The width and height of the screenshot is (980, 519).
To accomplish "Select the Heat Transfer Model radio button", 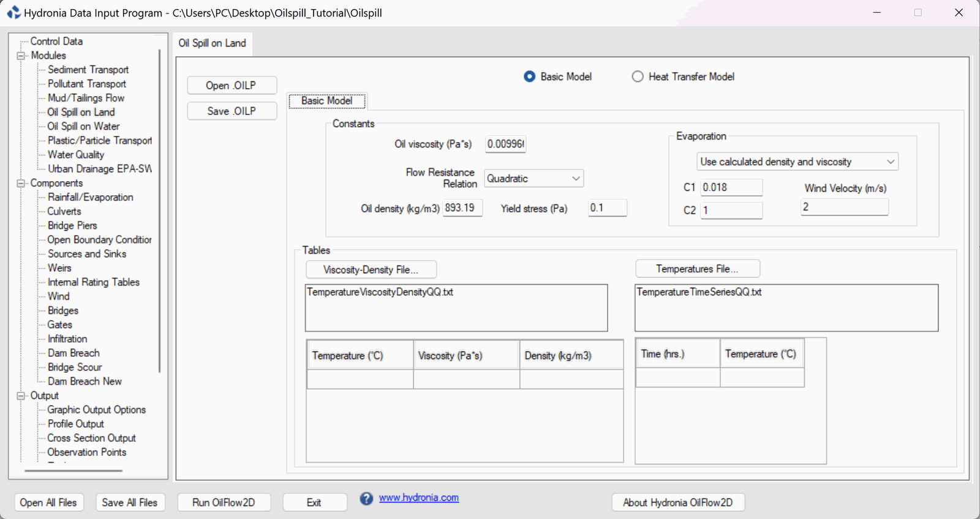I will pos(638,77).
